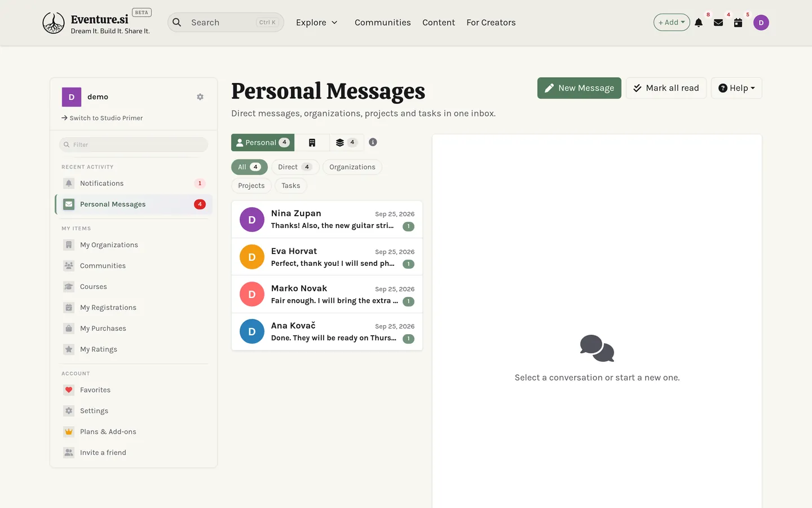The image size is (812, 508).
Task: Toggle the Organizations filter chip
Action: pos(352,167)
